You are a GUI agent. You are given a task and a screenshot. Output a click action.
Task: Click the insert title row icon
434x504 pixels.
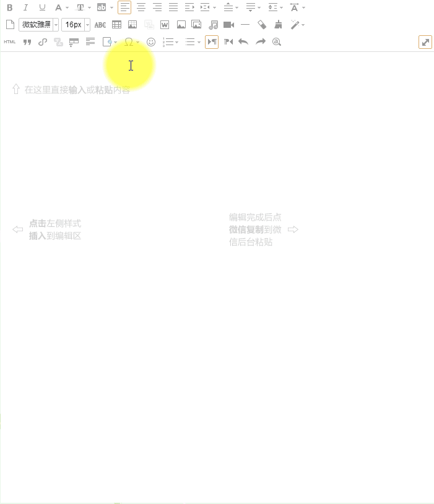coord(74,43)
